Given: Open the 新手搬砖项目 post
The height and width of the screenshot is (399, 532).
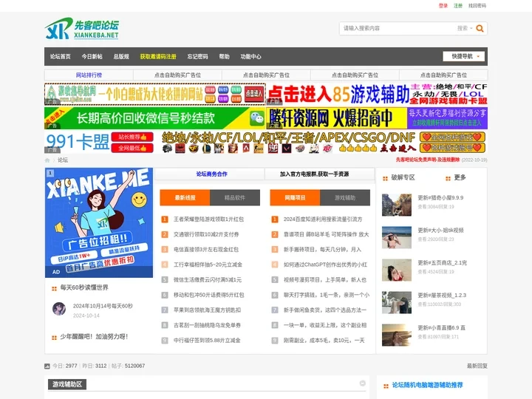Looking at the screenshot, I should tap(322, 250).
